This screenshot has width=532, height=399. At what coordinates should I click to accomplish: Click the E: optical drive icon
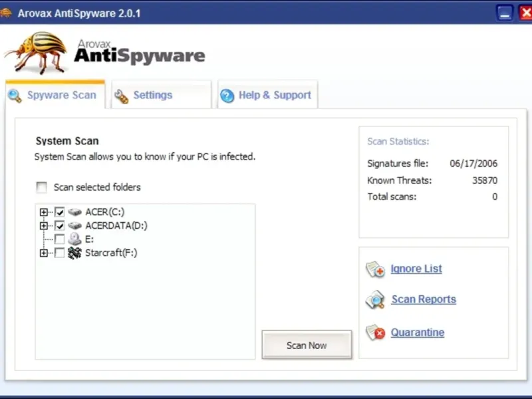point(74,239)
